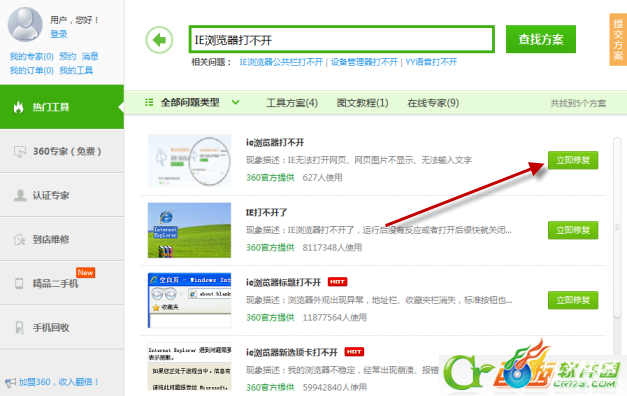Click related question IE浏览器公共栏打不开
This screenshot has width=627, height=396.
281,62
